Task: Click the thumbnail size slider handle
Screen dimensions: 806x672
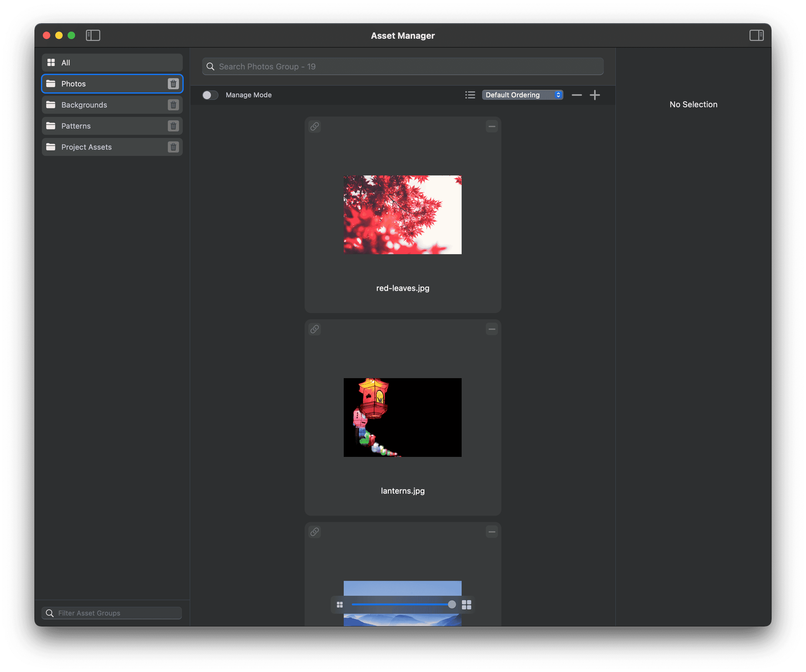Action: pyautogui.click(x=452, y=604)
